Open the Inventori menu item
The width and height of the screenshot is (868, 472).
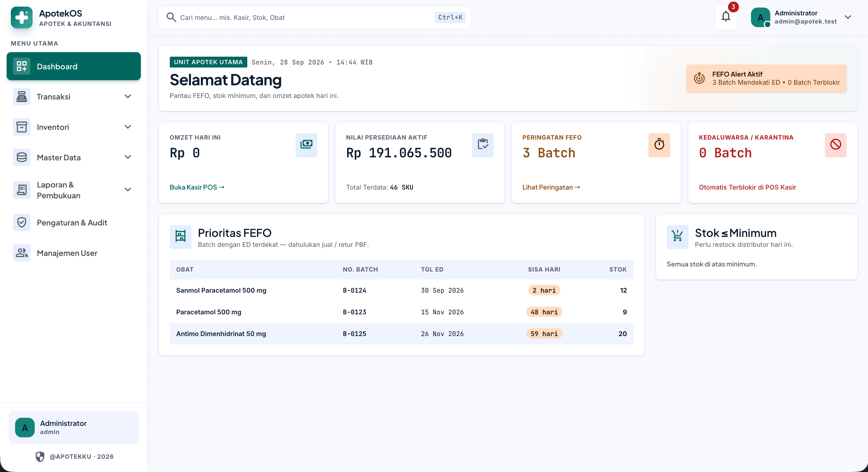click(74, 127)
